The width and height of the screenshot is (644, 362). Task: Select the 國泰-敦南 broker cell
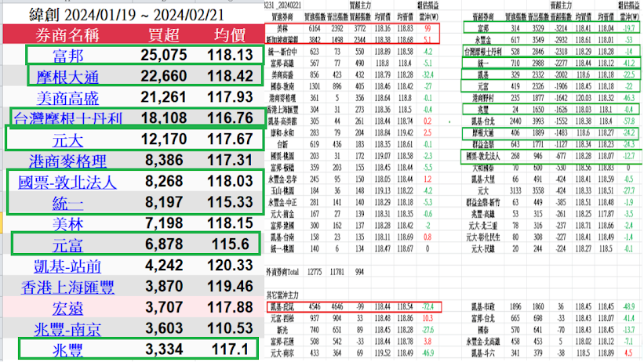282,87
